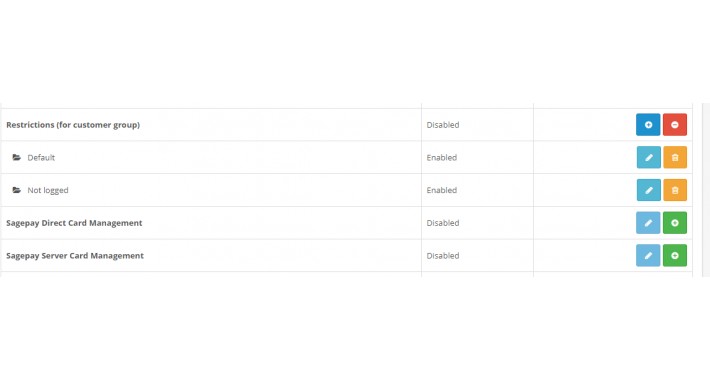710x380 pixels.
Task: Edit the Not logged restriction entry
Action: pos(648,190)
